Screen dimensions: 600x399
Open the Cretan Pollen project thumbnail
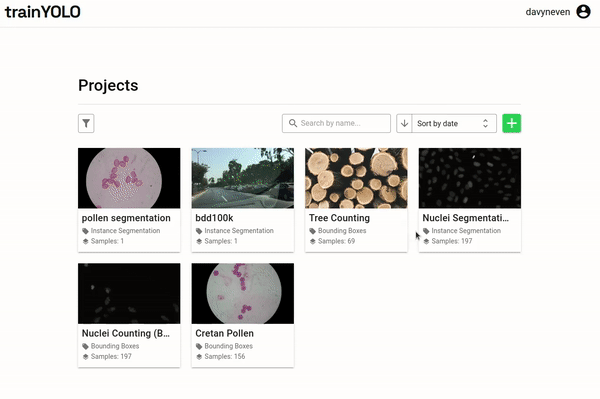tap(243, 293)
